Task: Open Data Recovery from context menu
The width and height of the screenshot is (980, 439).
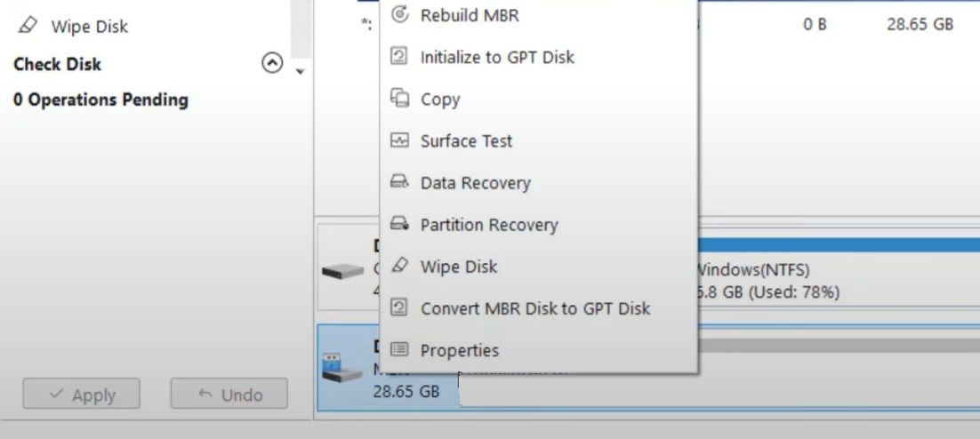Action: tap(475, 183)
